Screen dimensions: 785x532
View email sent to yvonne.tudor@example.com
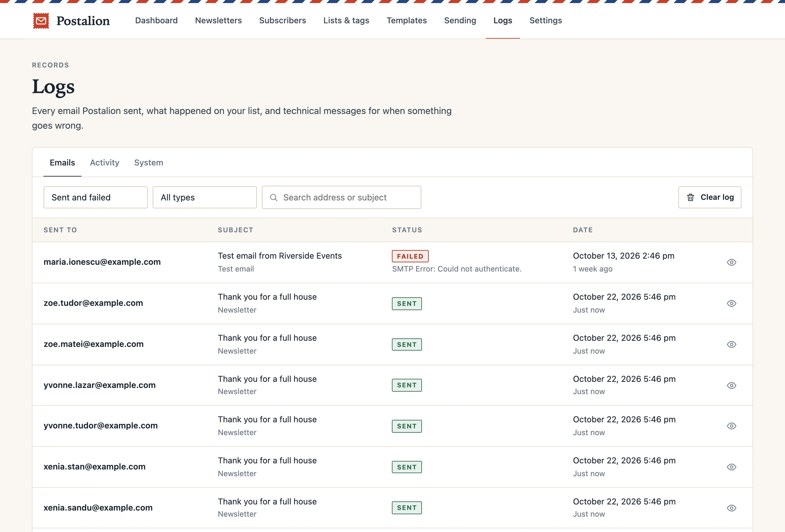coord(731,426)
